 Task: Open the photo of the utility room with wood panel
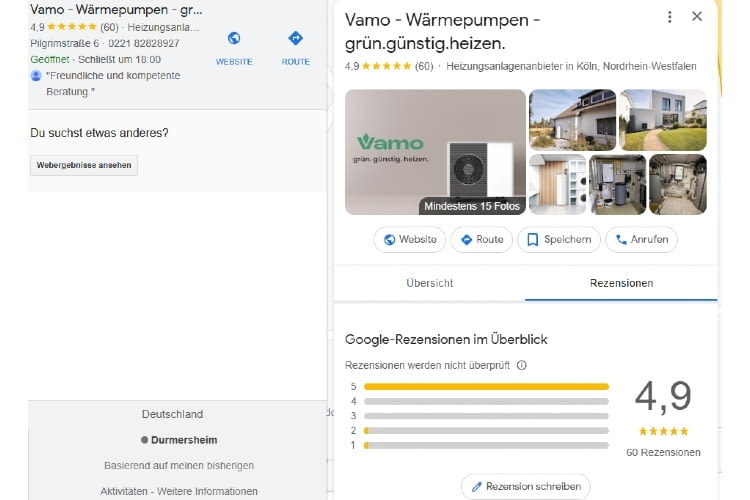[558, 184]
